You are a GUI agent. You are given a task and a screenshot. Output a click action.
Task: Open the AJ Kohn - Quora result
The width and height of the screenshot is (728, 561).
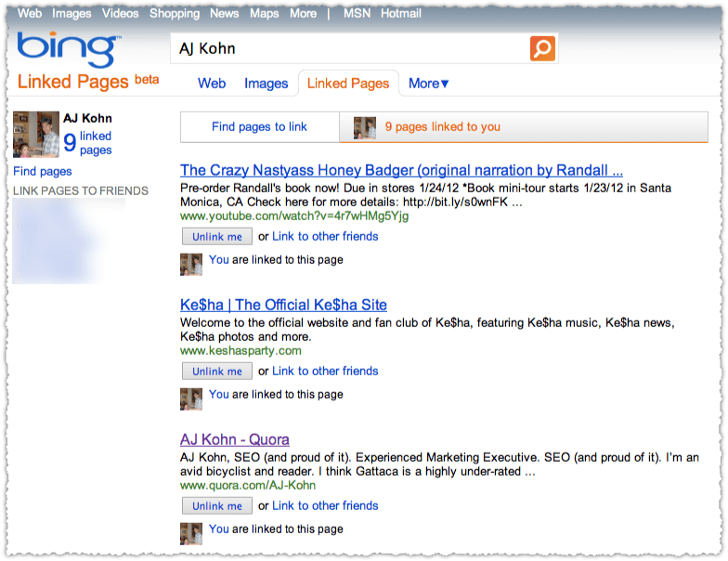[x=234, y=440]
